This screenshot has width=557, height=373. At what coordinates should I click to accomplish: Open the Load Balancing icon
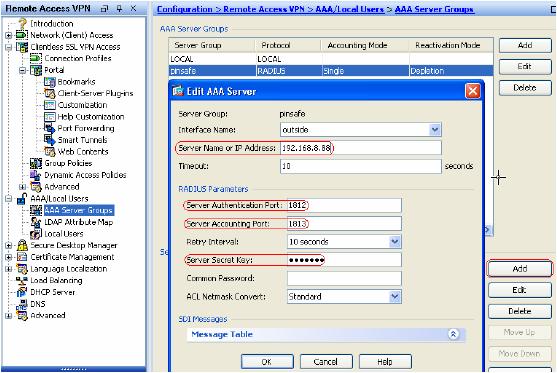click(22, 281)
